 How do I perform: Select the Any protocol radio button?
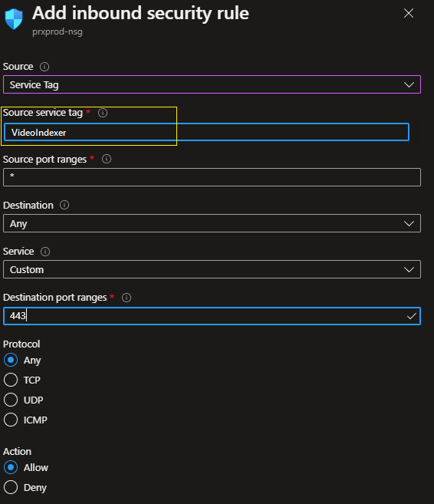(x=11, y=360)
